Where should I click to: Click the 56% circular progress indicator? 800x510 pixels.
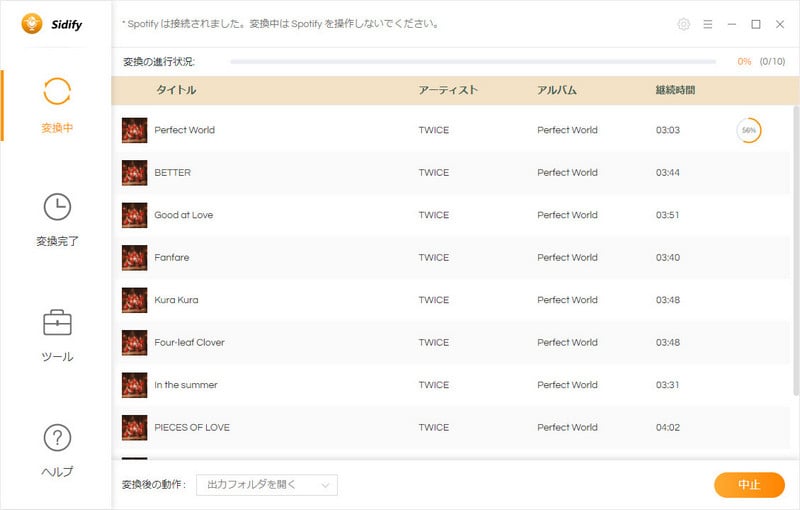click(x=748, y=130)
